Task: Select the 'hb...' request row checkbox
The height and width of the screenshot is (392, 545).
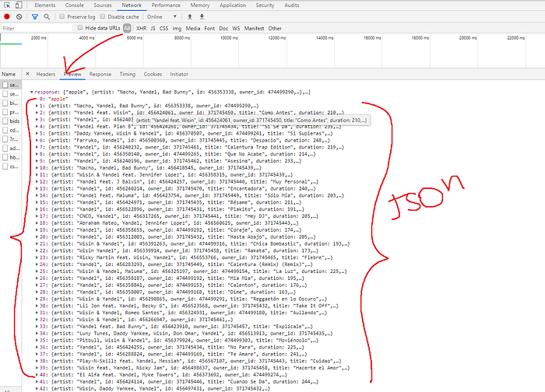Action: [5, 157]
